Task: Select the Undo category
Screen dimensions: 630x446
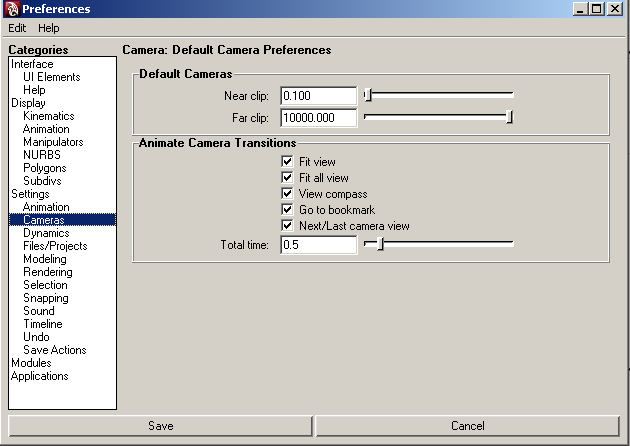Action: [36, 337]
